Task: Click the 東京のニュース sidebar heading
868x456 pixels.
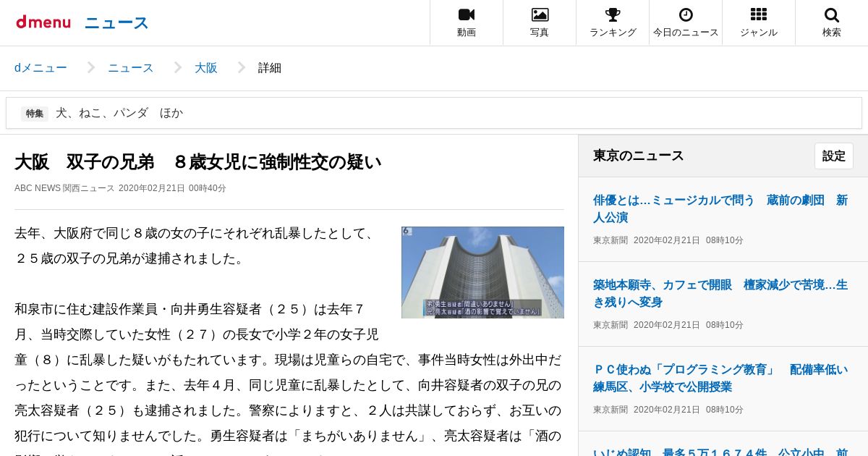Action: click(638, 156)
